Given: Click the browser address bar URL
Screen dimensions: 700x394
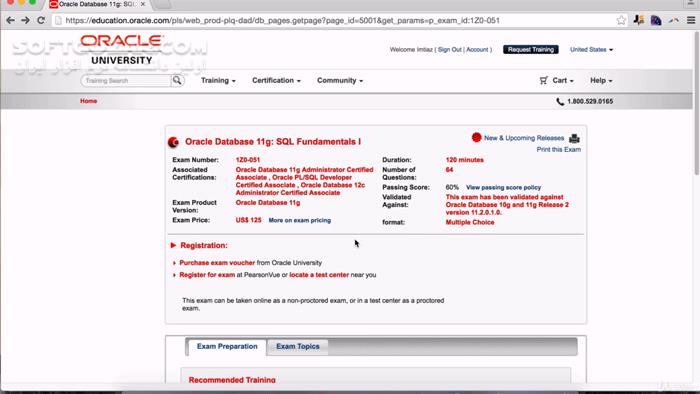Looking at the screenshot, I should coord(283,21).
